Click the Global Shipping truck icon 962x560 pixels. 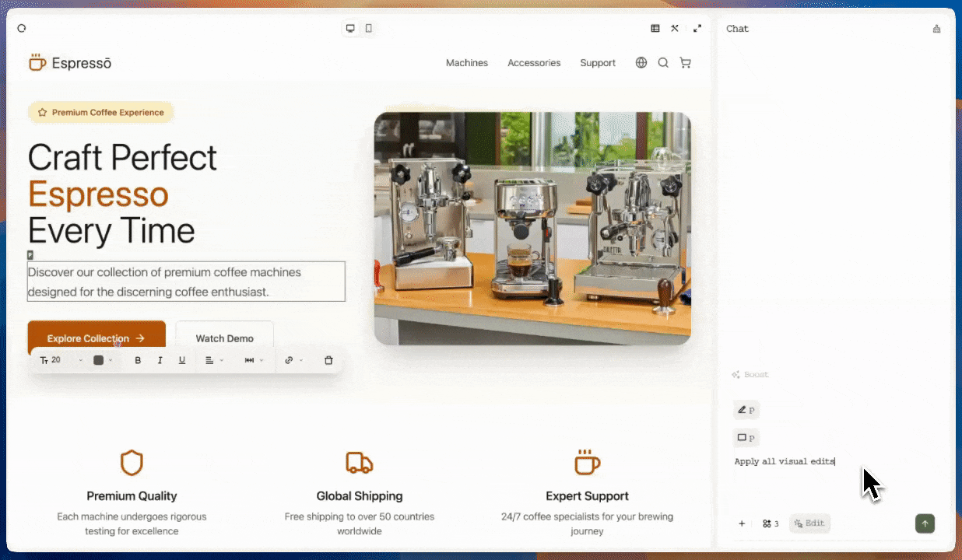[360, 463]
